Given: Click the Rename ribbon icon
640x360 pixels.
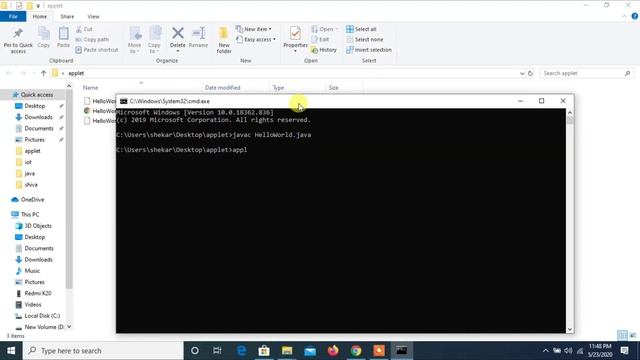Looking at the screenshot, I should point(199,38).
